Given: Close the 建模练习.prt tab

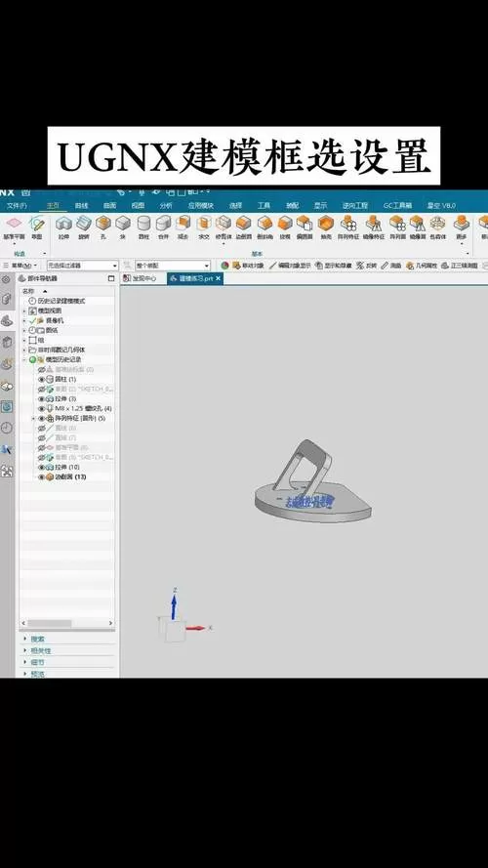Looking at the screenshot, I should (218, 278).
